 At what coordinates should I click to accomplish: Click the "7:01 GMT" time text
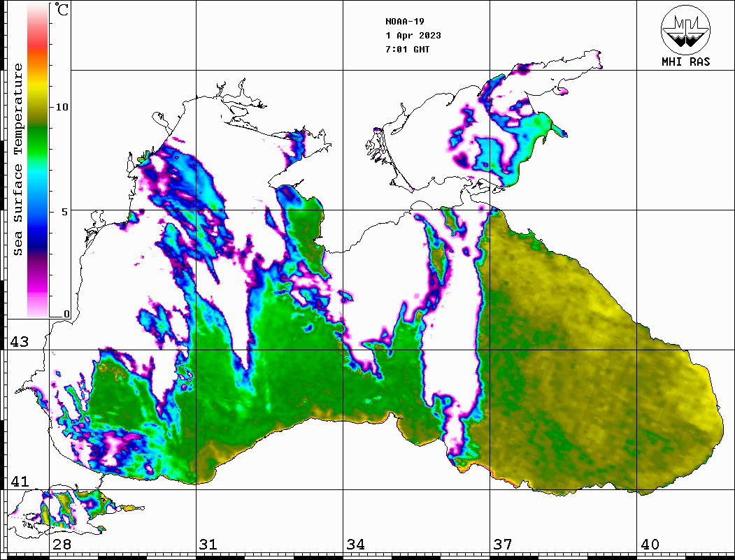pos(407,49)
